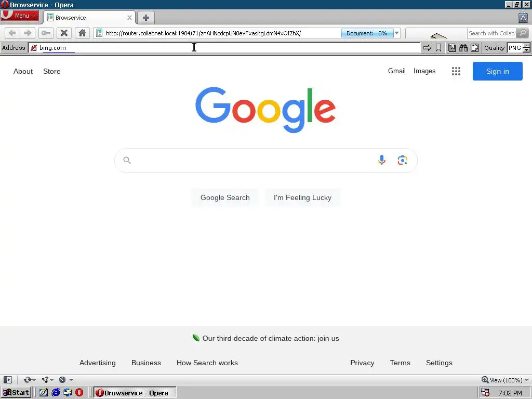Increase quality with the up stepper arrow
The height and width of the screenshot is (399, 532).
527,46
